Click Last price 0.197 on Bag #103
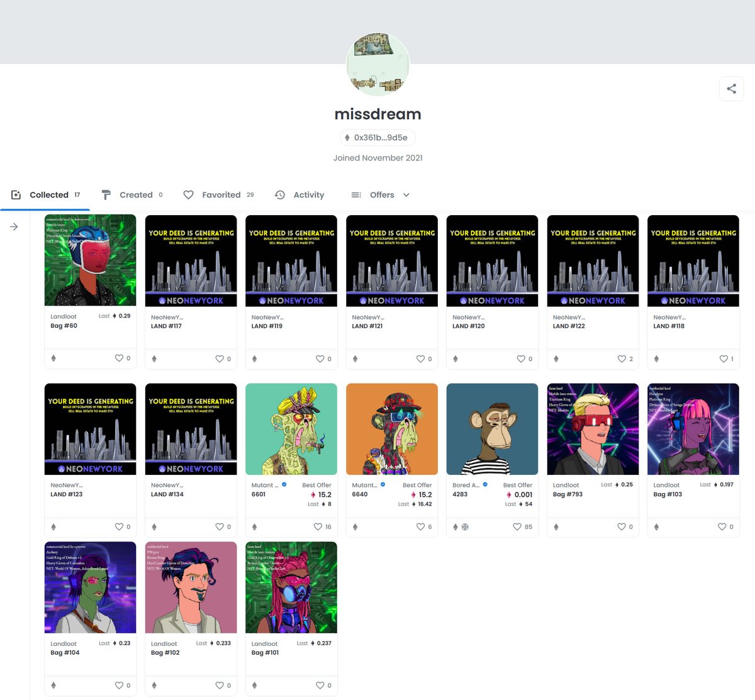 (717, 485)
